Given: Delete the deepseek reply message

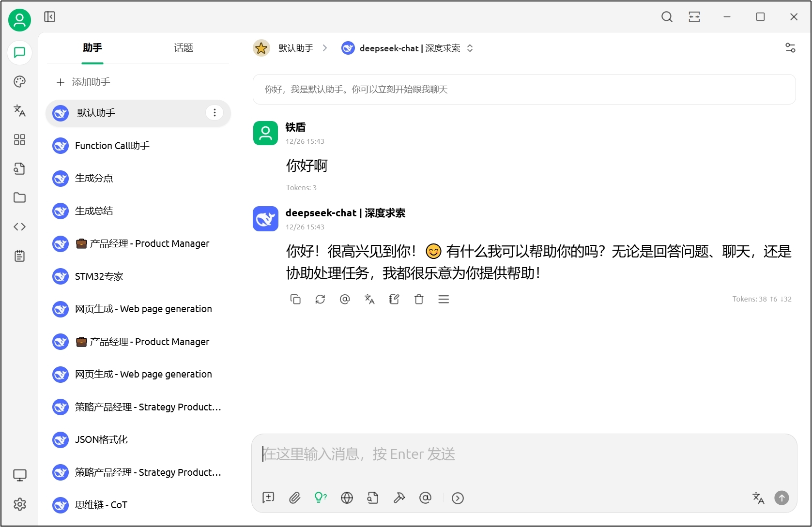Looking at the screenshot, I should 419,300.
